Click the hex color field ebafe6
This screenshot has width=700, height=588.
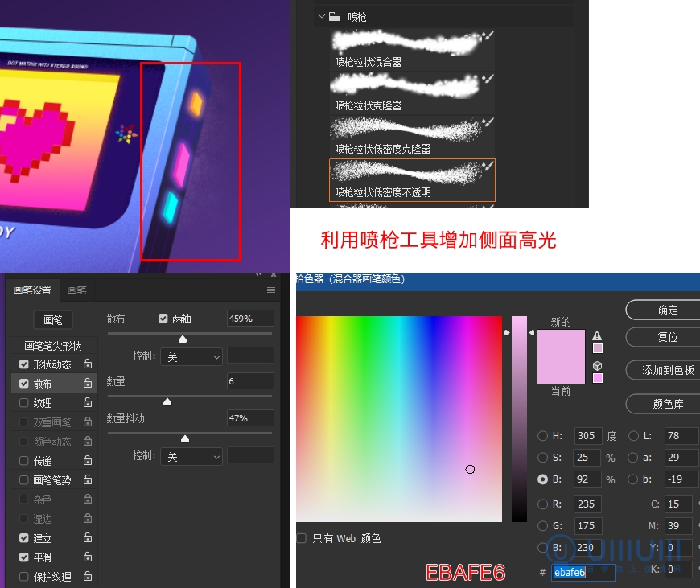(x=583, y=573)
